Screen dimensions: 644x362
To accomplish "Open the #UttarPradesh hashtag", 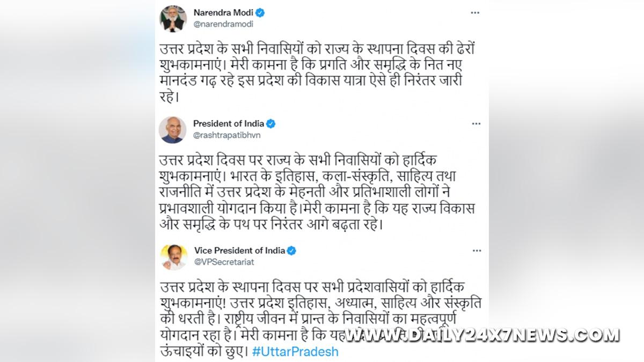I will point(295,352).
